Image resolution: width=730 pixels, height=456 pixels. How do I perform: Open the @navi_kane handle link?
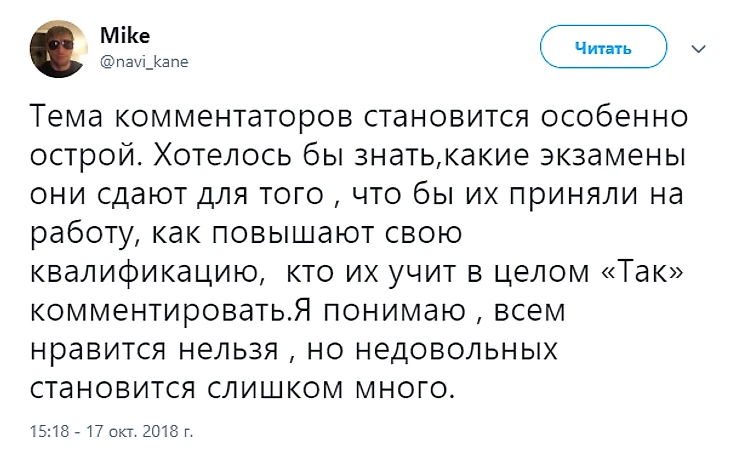[144, 60]
